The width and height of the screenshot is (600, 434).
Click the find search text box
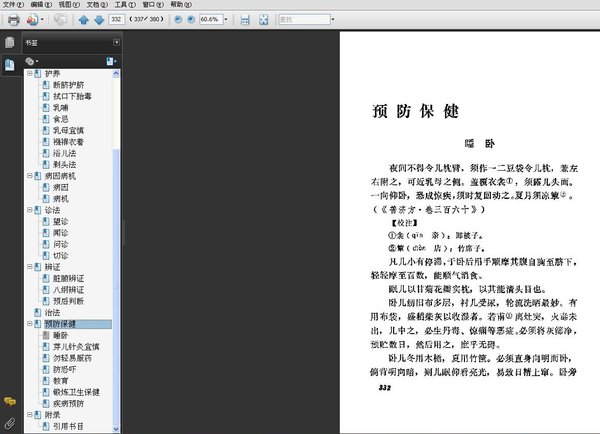304,19
